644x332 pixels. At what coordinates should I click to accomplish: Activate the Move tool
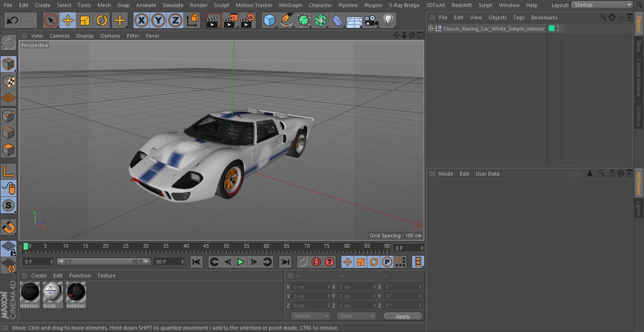coord(68,20)
